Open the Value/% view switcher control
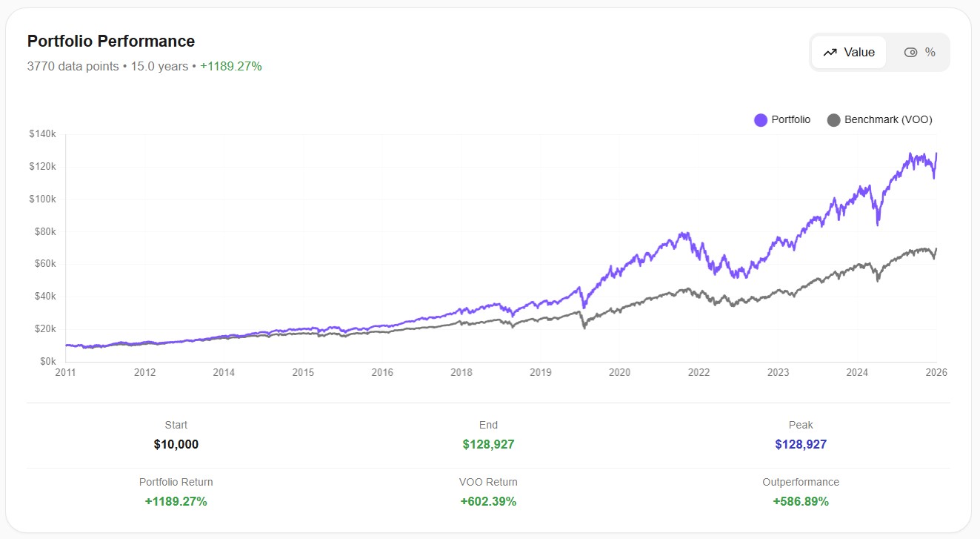This screenshot has height=539, width=980. click(879, 52)
